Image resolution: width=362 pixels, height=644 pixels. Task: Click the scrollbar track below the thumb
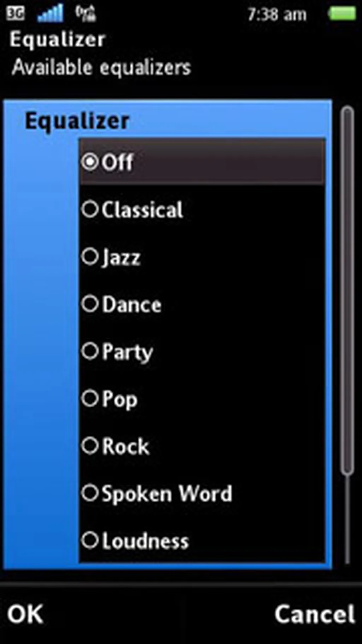pos(347,520)
